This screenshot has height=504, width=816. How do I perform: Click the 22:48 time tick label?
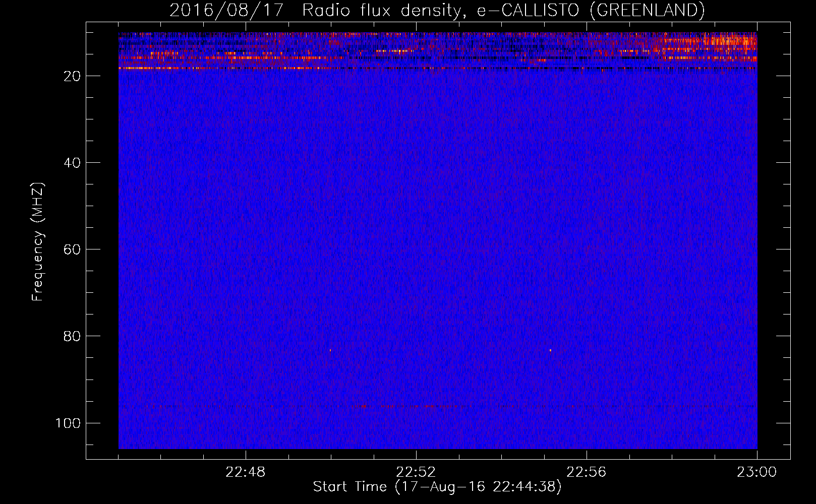pos(246,472)
